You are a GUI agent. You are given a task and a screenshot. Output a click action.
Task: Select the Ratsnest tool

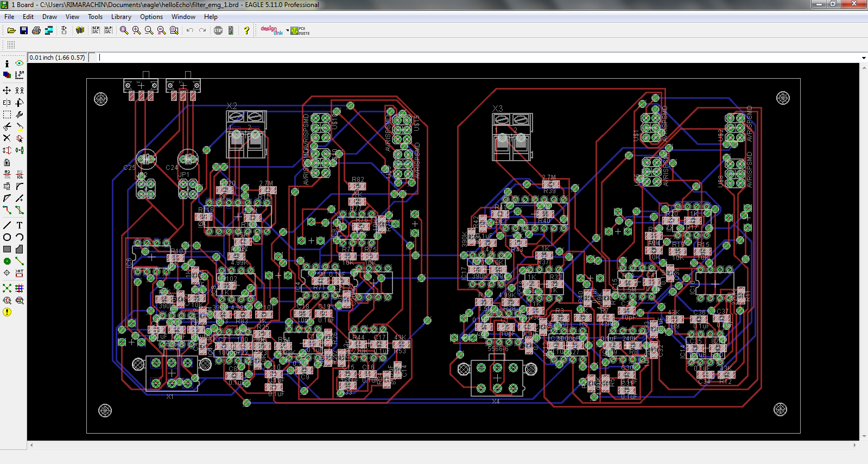pos(7,288)
